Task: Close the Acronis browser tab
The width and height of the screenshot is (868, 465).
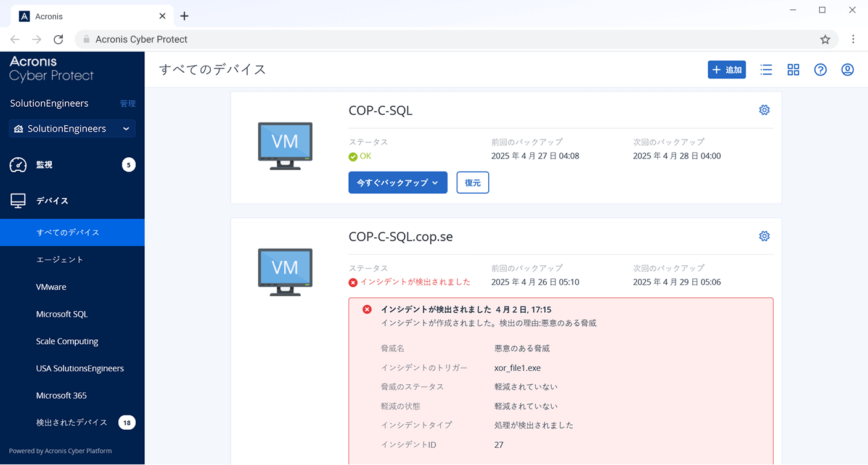Action: coord(162,16)
